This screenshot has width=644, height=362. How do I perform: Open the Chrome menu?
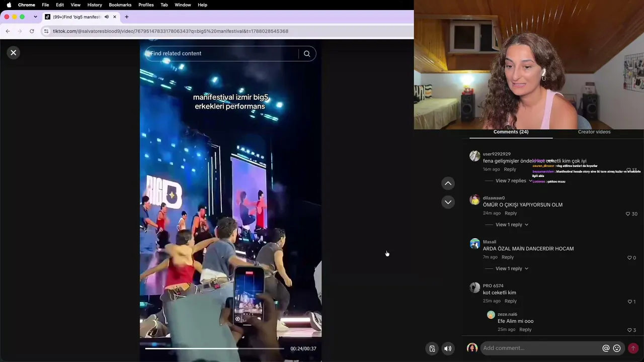(27, 5)
